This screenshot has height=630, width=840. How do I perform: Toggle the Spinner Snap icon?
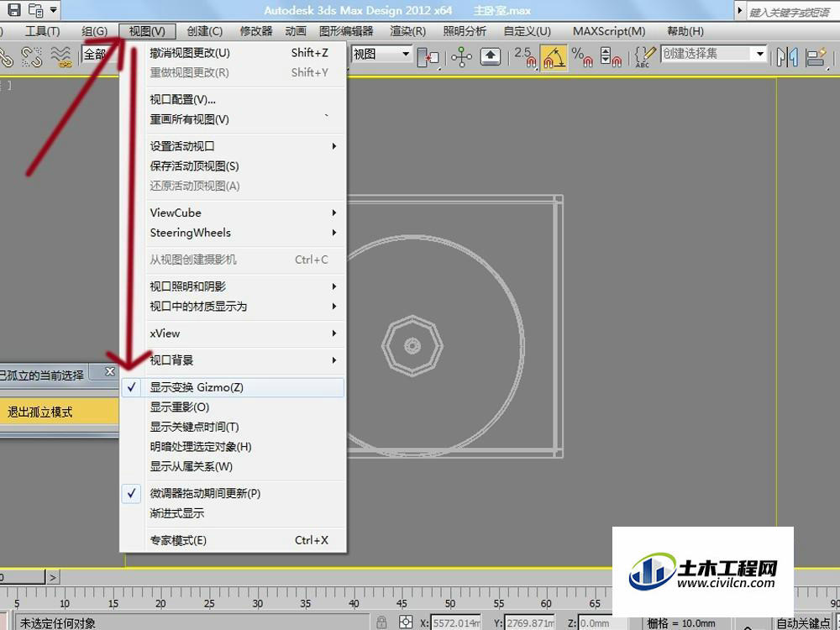tap(611, 57)
